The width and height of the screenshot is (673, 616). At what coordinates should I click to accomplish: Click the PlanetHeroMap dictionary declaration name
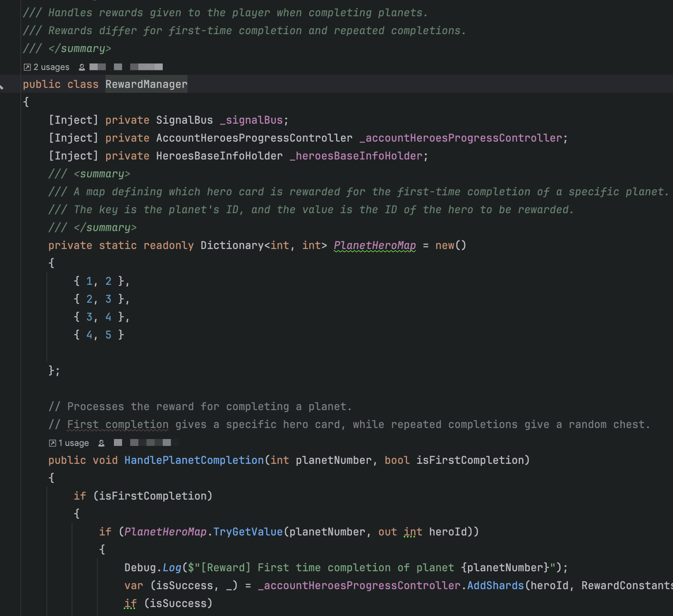(375, 245)
